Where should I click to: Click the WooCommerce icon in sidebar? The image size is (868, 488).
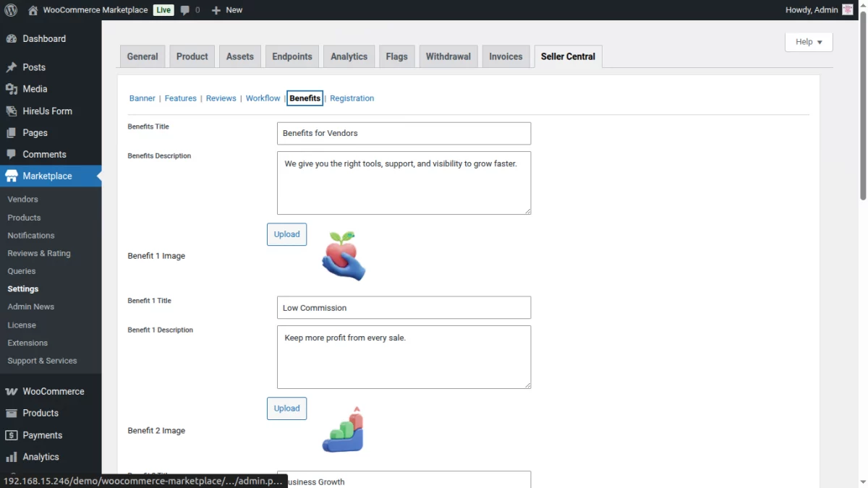click(x=12, y=392)
